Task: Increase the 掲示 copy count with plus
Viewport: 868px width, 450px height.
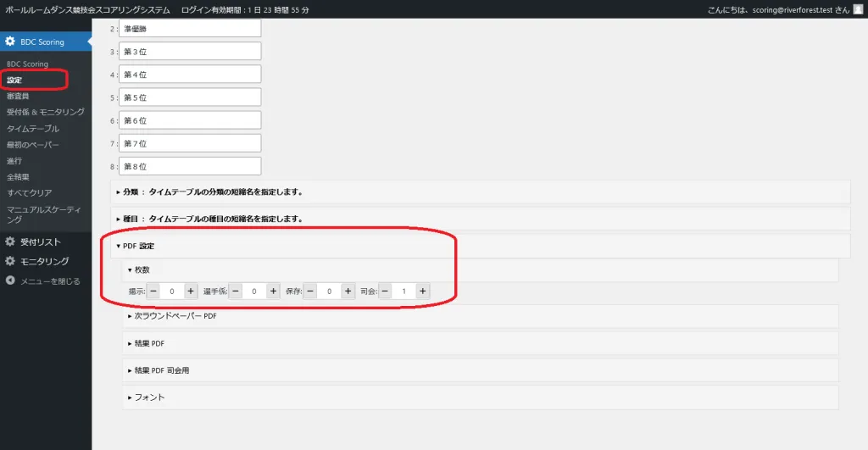Action: (191, 291)
